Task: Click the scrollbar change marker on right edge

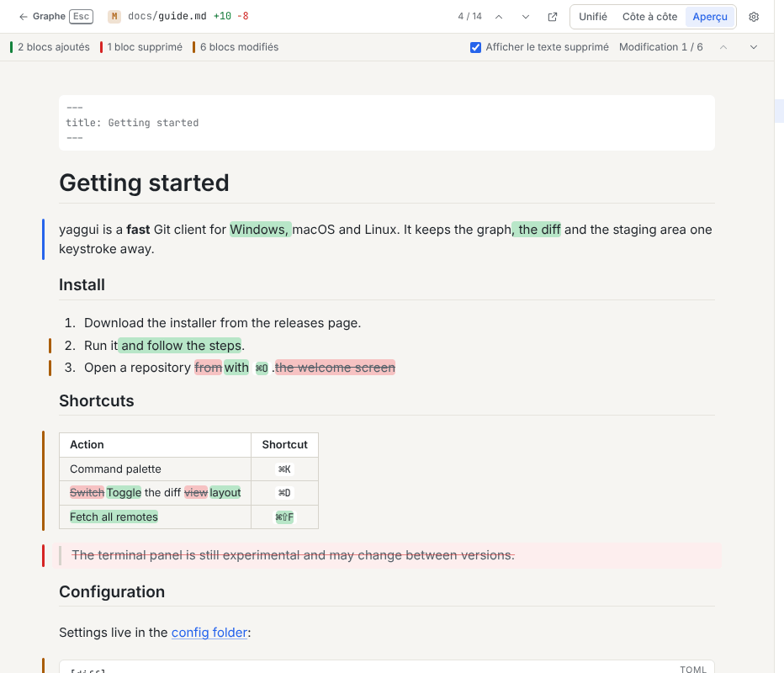Action: click(779, 111)
